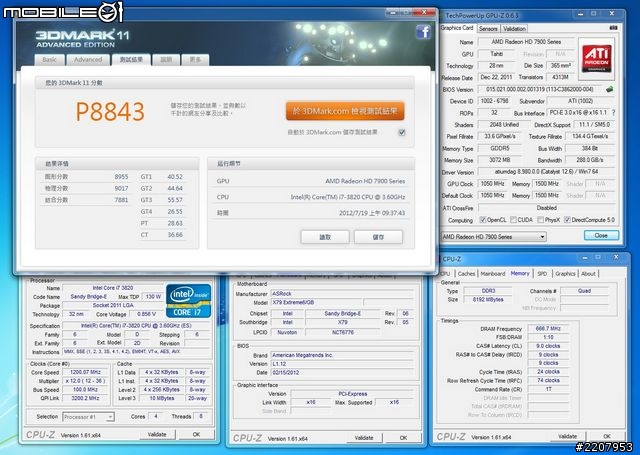Click the Core Speed value 1200.07 MHz
The width and height of the screenshot is (640, 455).
pos(85,372)
